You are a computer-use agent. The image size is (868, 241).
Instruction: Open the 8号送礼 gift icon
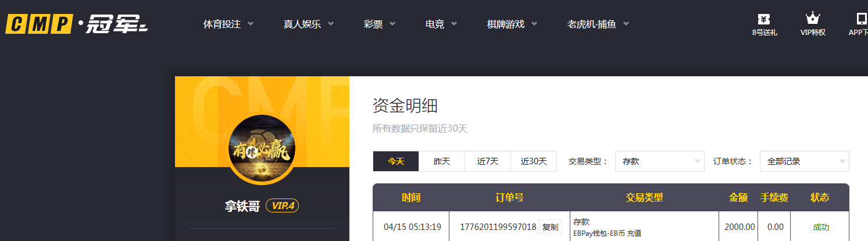[764, 18]
